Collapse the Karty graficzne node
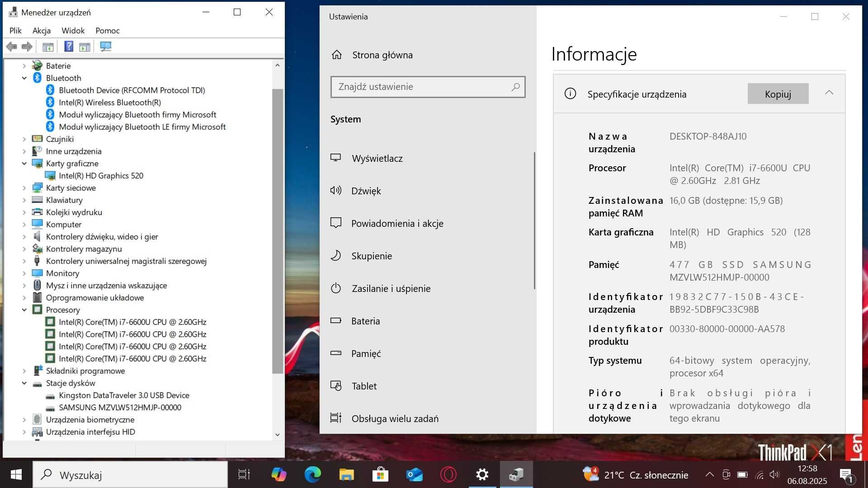This screenshot has width=868, height=488. tap(24, 164)
